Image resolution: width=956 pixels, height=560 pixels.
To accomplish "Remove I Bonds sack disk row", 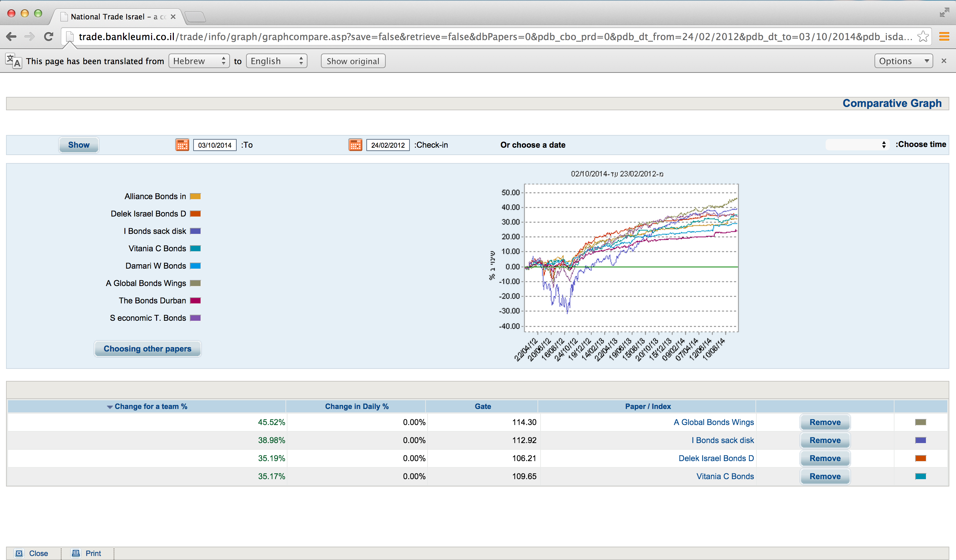I will point(825,441).
